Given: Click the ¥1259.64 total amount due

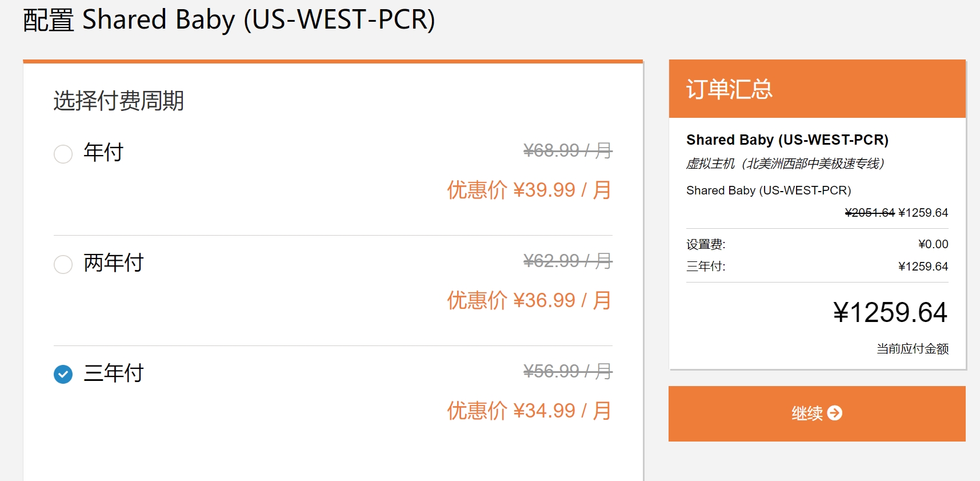Looking at the screenshot, I should (x=890, y=313).
